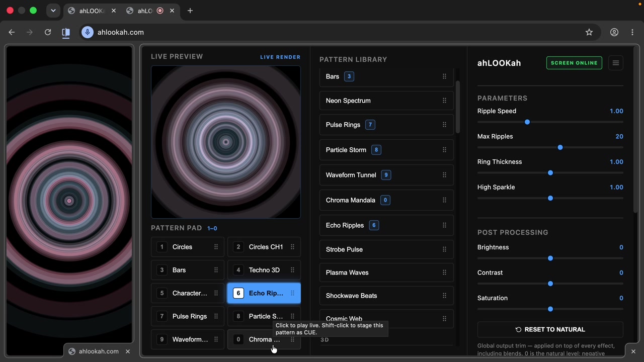Close the first ahLOOKah browser tab
Viewport: 644px width, 362px height.
click(113, 11)
